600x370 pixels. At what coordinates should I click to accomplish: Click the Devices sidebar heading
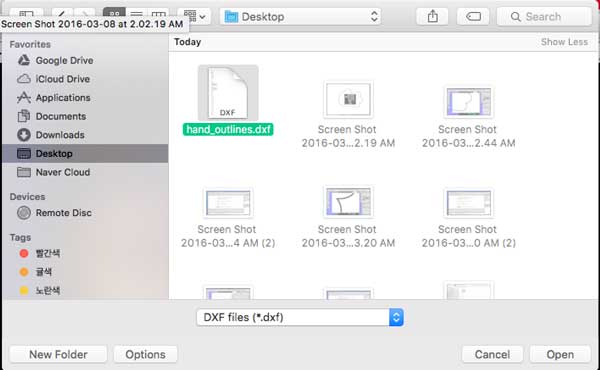coord(27,197)
